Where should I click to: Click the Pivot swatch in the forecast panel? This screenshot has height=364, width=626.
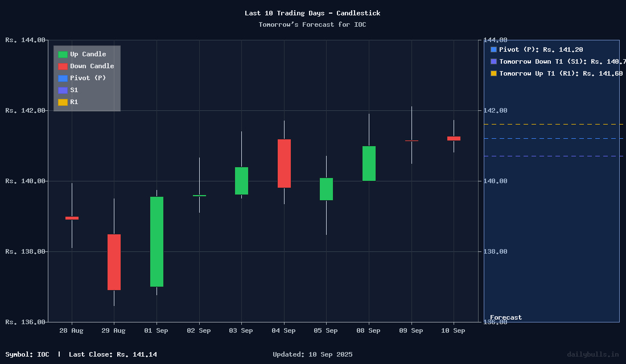493,49
